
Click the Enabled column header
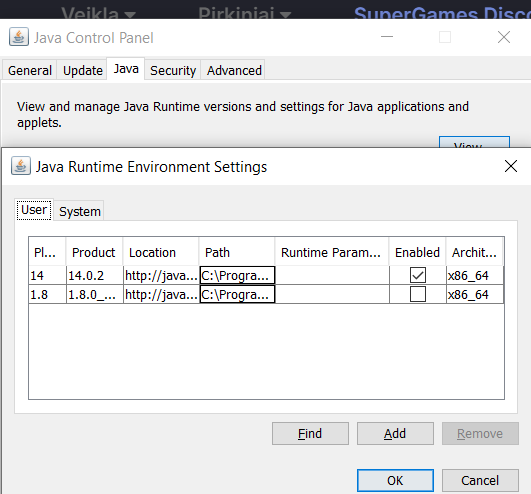click(417, 252)
